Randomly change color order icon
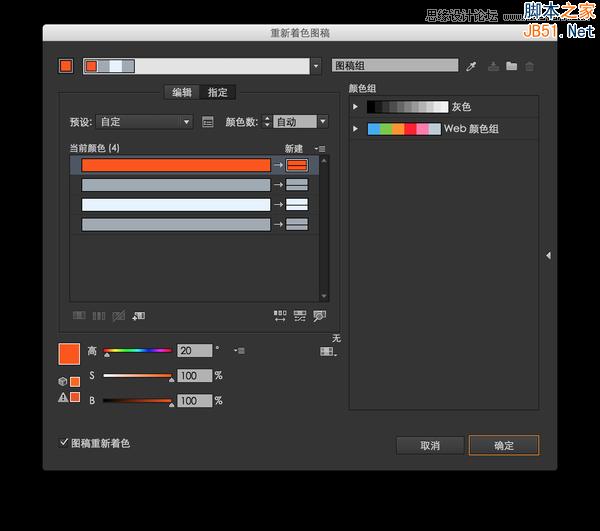The image size is (600, 531). 280,316
